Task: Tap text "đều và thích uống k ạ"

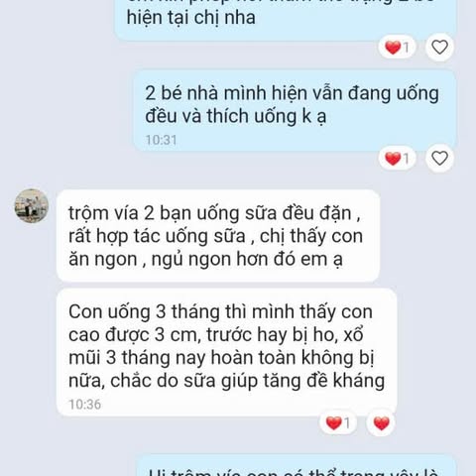Action: pos(236,117)
